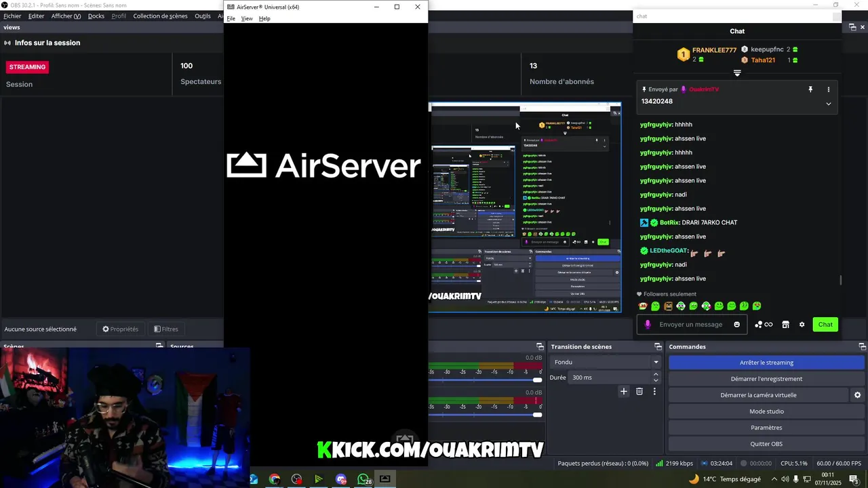Click chat username FRANKLEE777 in leaderboard

coord(714,50)
